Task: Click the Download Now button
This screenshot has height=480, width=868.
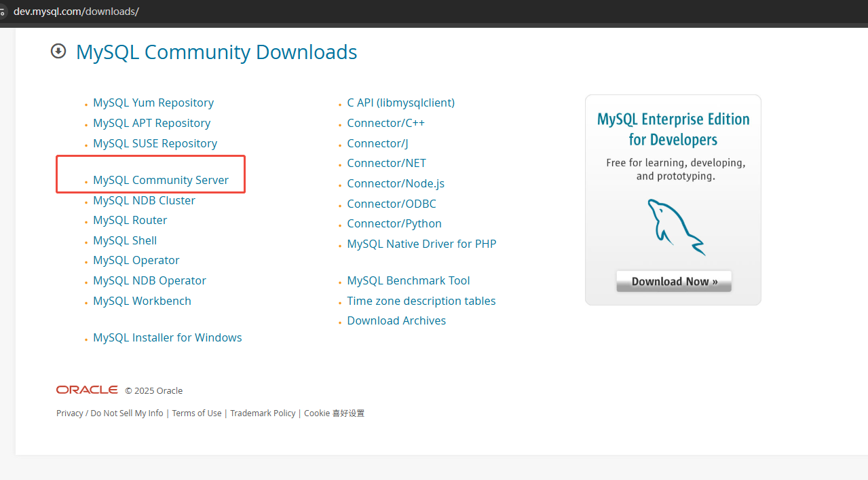Action: click(x=674, y=281)
